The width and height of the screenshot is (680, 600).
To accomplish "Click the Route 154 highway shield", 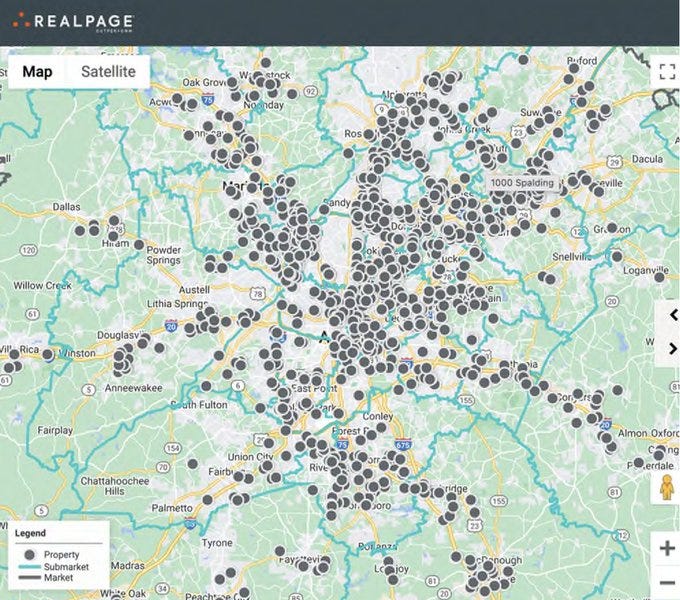I will pyautogui.click(x=173, y=448).
